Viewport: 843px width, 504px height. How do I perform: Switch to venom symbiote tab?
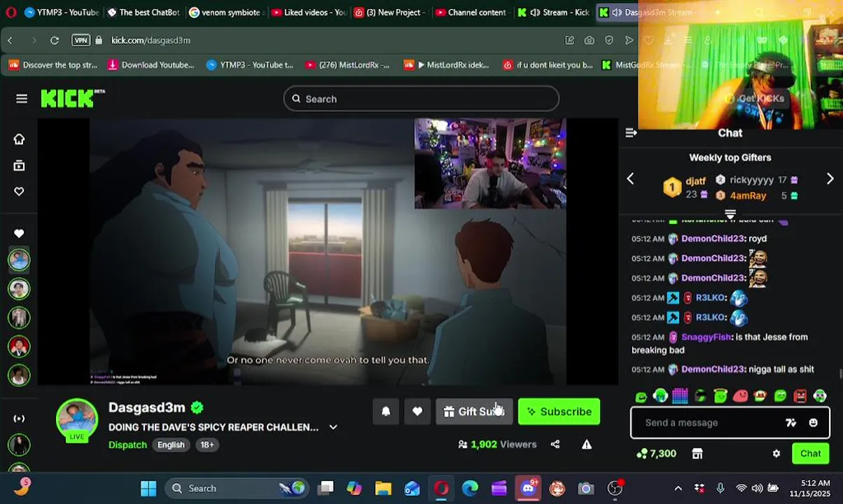227,13
